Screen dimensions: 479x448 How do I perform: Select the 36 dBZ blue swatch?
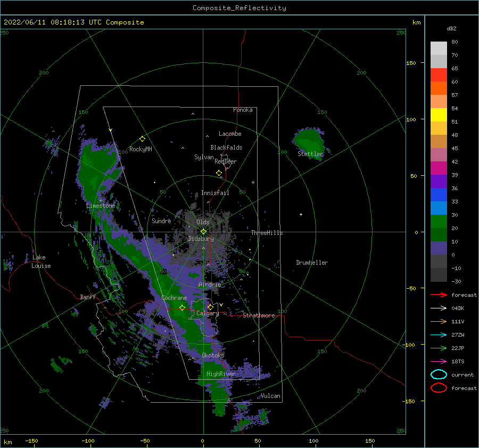coord(439,194)
